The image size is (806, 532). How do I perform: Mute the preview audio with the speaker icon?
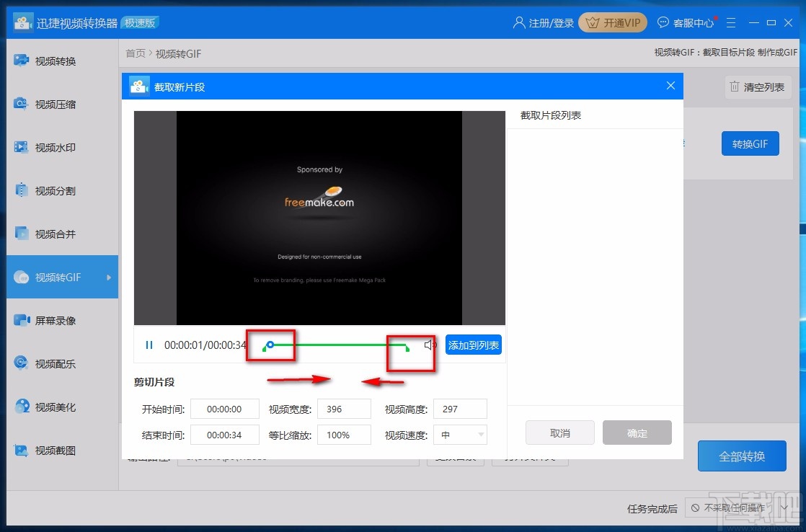tap(428, 345)
